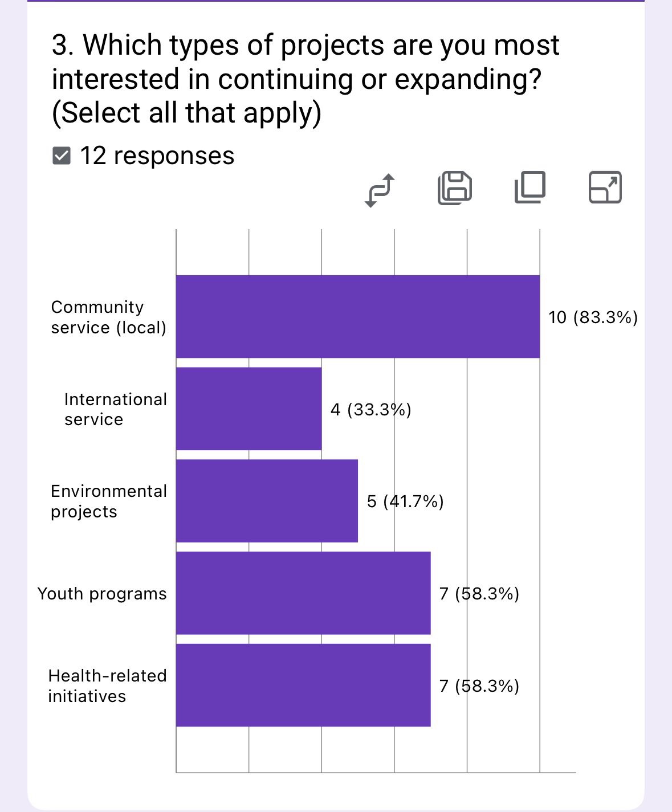Click the expand chart view icon
The image size is (672, 812).
[x=605, y=187]
